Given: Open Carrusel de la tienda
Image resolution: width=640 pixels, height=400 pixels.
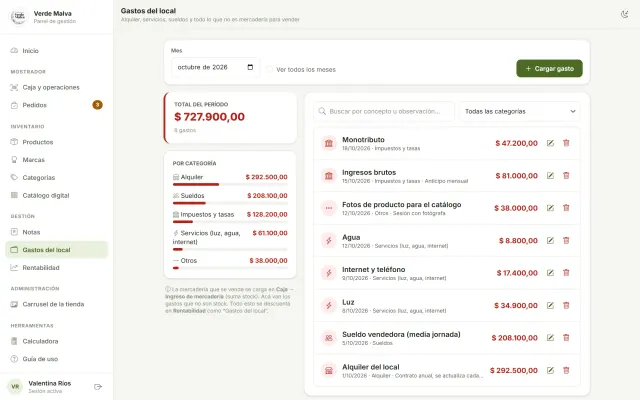Looking at the screenshot, I should click(56, 304).
